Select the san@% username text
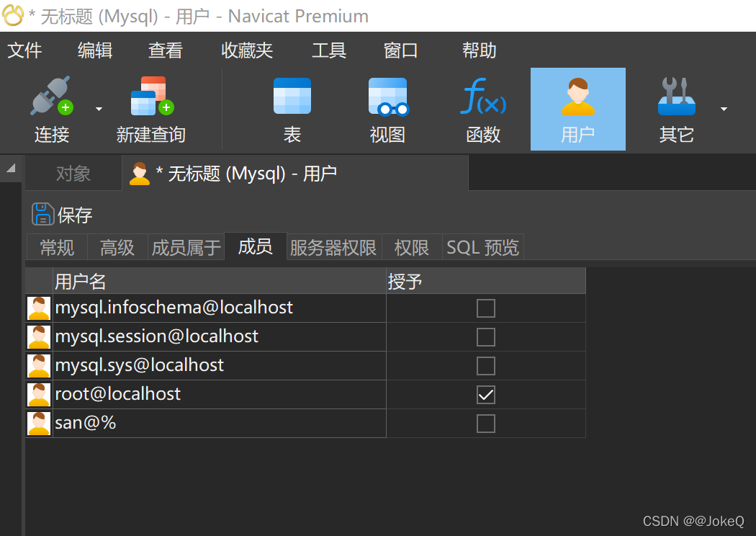 point(86,423)
